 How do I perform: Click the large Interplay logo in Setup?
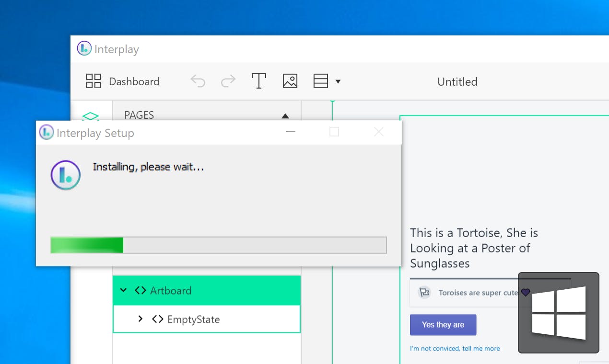pyautogui.click(x=66, y=175)
